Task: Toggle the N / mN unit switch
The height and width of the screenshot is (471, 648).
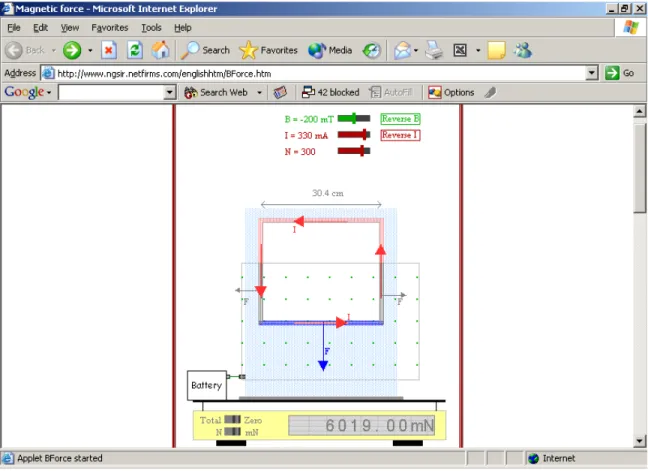Action: 232,432
